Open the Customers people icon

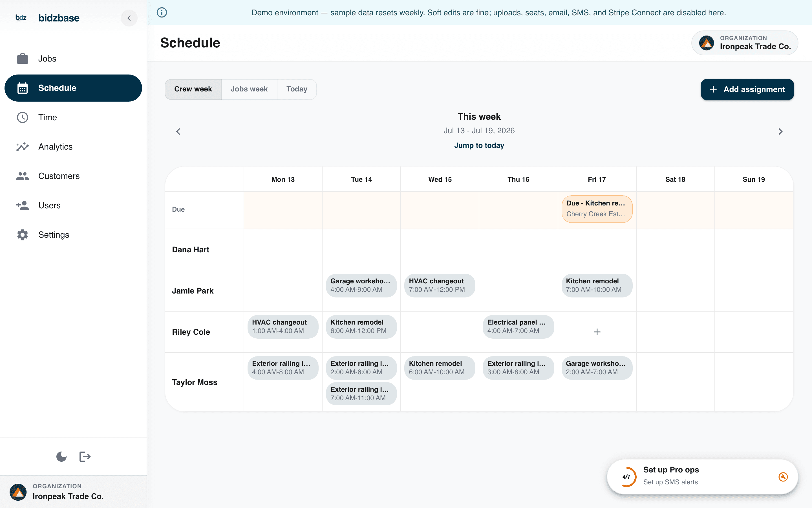tap(23, 176)
